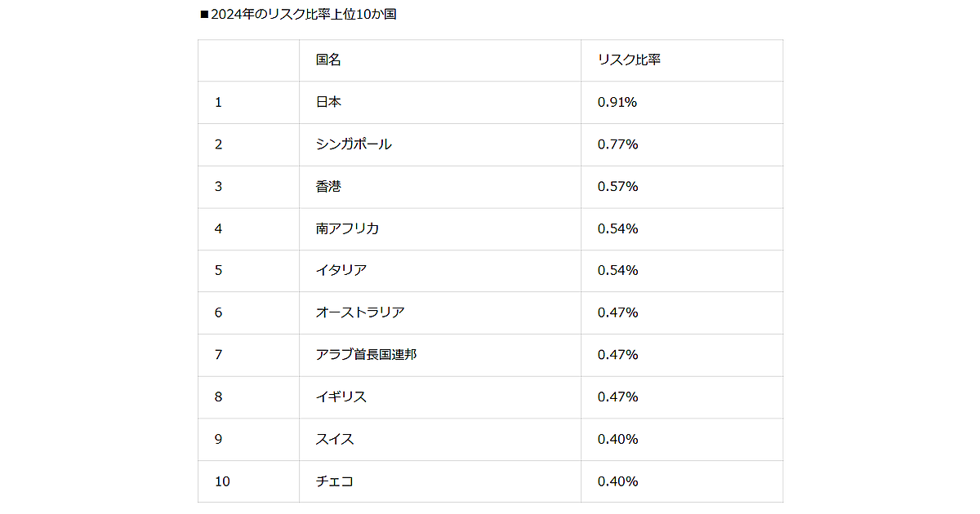Click the 'チェコ' country cell

[x=335, y=481]
